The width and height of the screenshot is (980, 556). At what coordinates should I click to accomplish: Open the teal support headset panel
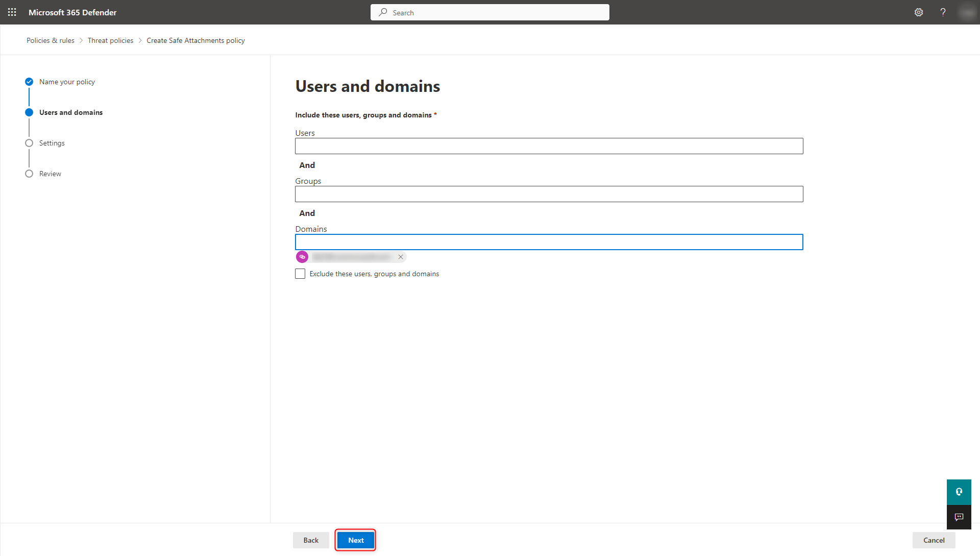[x=959, y=492]
